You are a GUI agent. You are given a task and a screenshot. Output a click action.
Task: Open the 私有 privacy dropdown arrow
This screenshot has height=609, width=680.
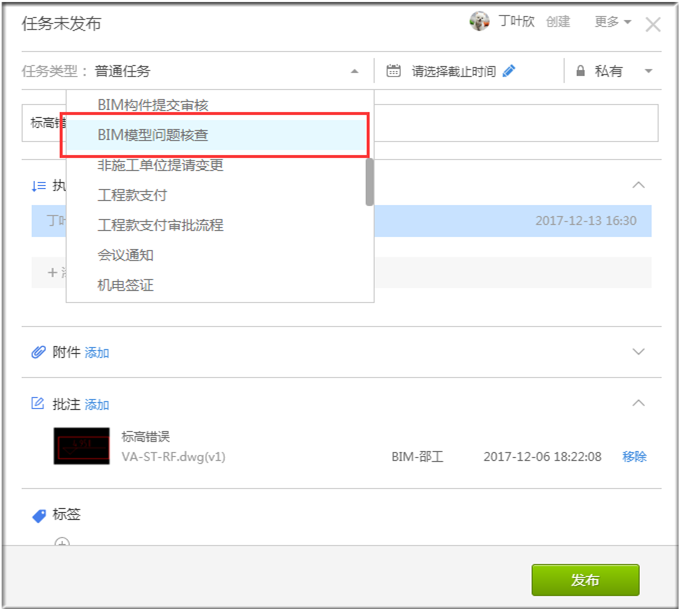pos(648,72)
